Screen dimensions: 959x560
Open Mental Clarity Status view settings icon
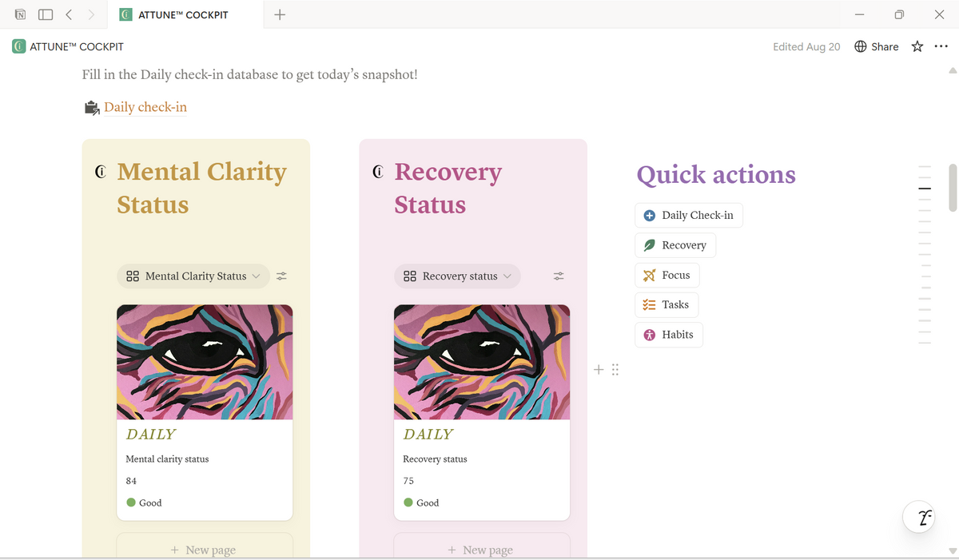(281, 276)
